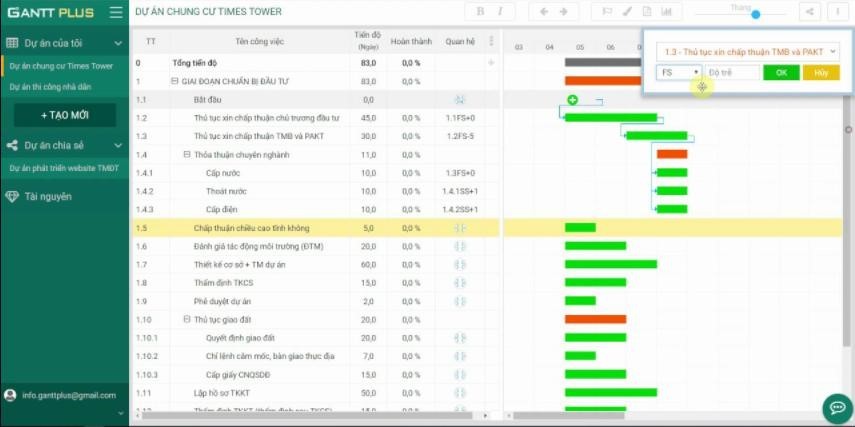Select the Cấp nước task row name

click(x=222, y=173)
